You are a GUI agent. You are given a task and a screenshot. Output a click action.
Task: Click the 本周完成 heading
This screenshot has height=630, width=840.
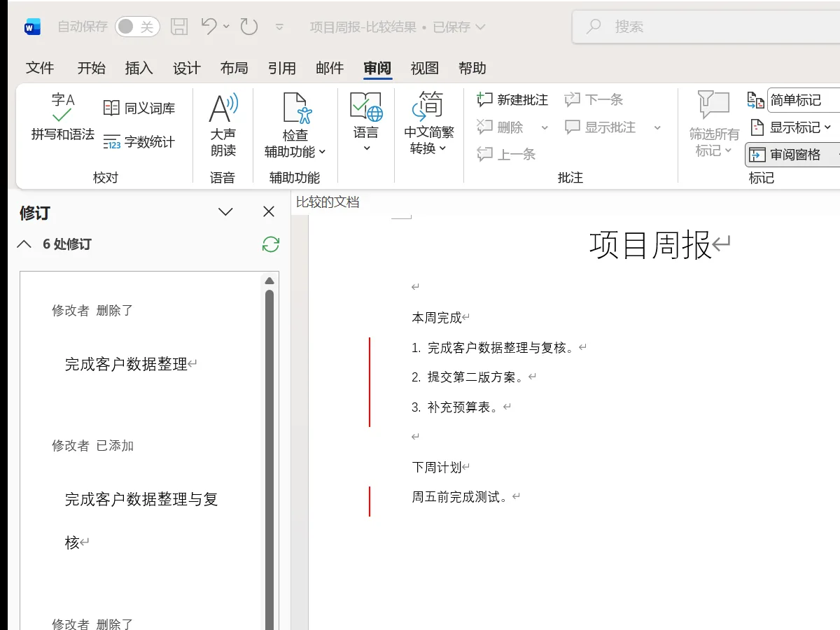tap(437, 318)
